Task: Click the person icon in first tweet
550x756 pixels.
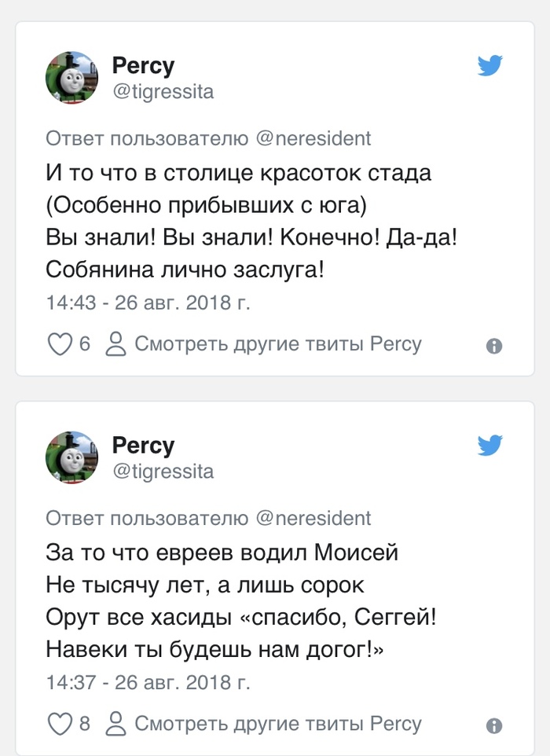Action: [x=115, y=344]
